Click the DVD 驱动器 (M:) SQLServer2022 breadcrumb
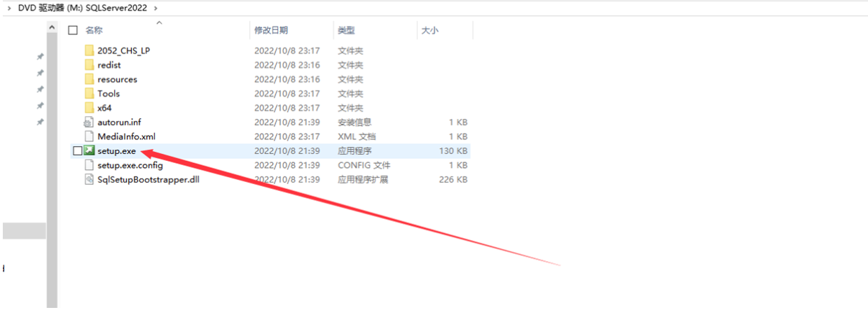Viewport: 868px width, 317px height. tap(83, 7)
